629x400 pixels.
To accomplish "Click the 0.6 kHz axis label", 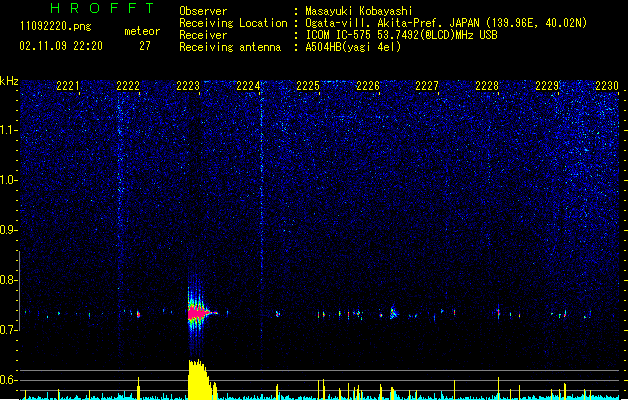I will pos(9,380).
